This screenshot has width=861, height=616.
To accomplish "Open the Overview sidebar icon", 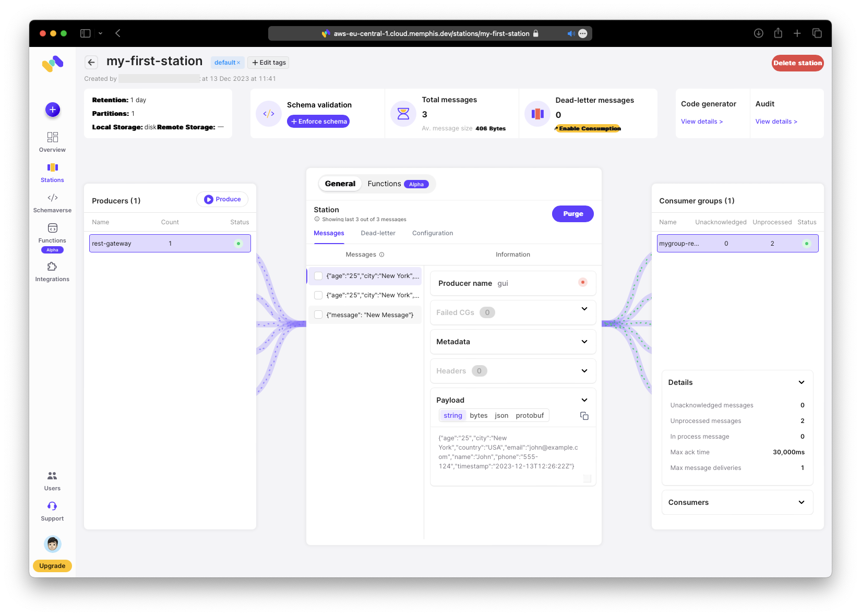I will click(52, 138).
